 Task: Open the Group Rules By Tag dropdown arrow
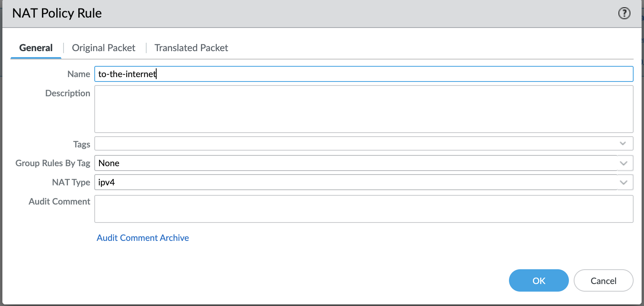point(624,163)
